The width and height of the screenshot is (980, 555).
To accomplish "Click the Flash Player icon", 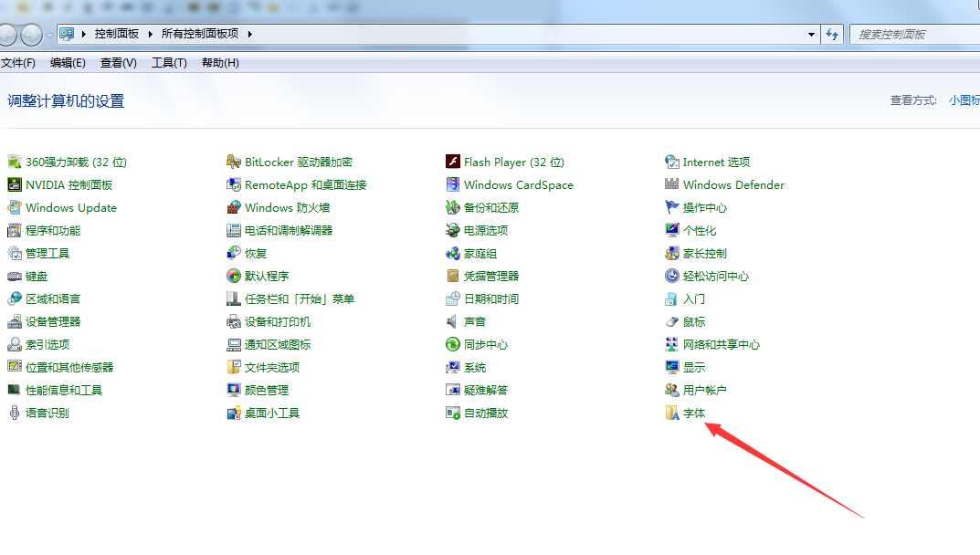I will tap(453, 162).
